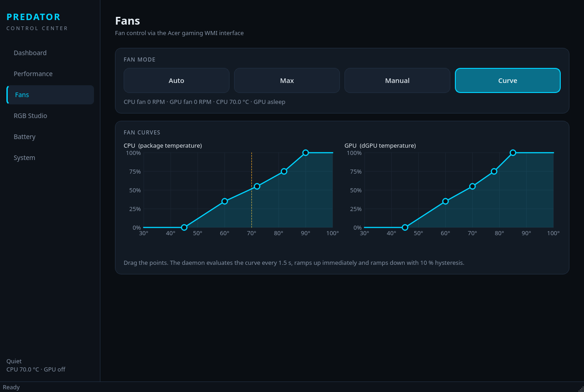The height and width of the screenshot is (392, 584).
Task: Click GPU curve point at 70° and 55%
Action: tap(472, 186)
